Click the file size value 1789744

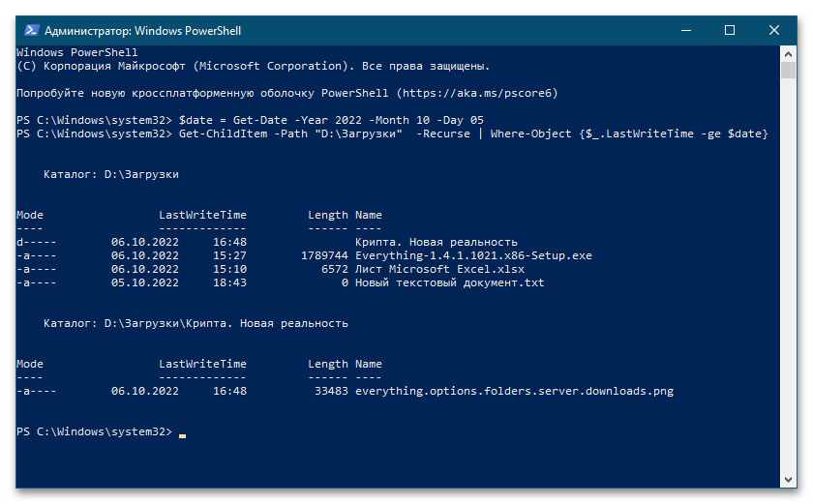pyautogui.click(x=324, y=255)
